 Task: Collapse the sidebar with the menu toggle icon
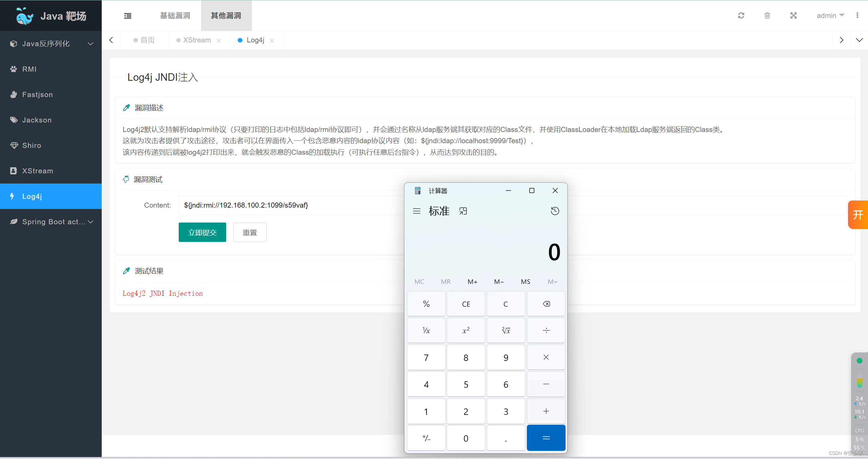click(127, 16)
